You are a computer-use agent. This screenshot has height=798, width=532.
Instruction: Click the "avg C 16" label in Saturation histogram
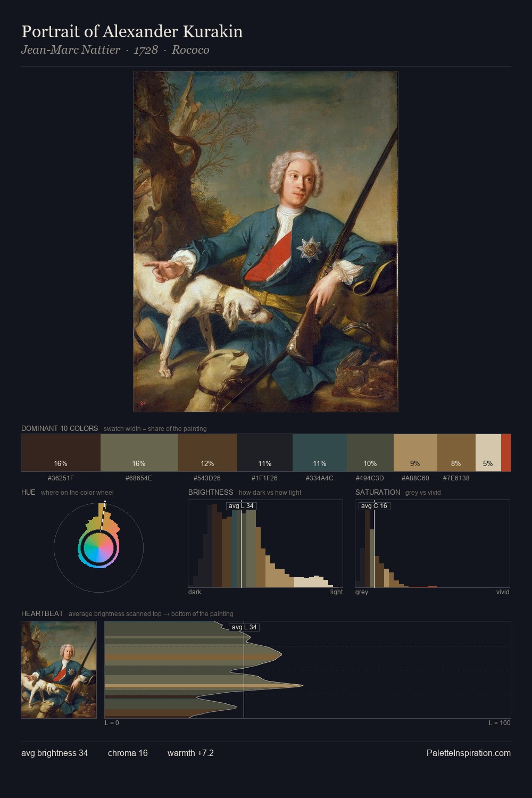[374, 506]
